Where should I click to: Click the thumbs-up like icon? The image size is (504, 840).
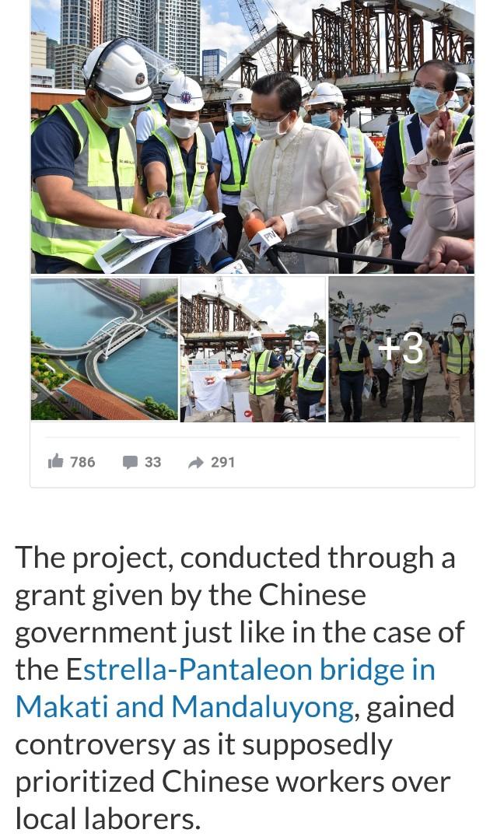point(56,461)
